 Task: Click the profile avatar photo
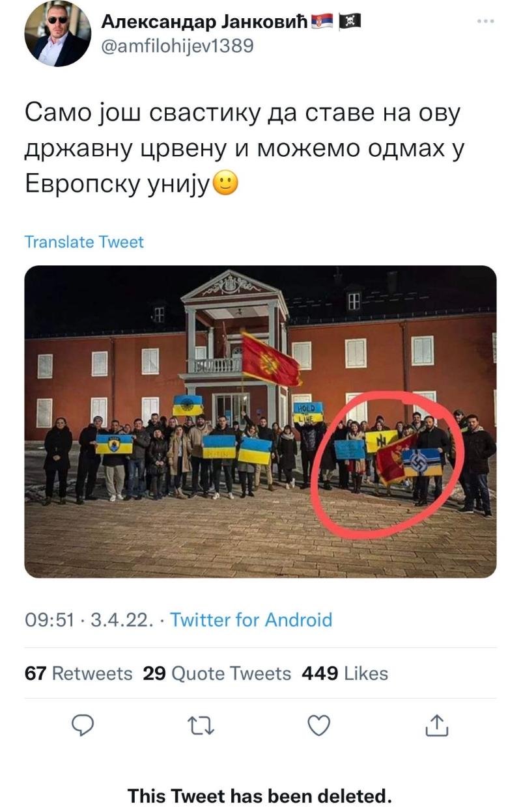pos(57,34)
